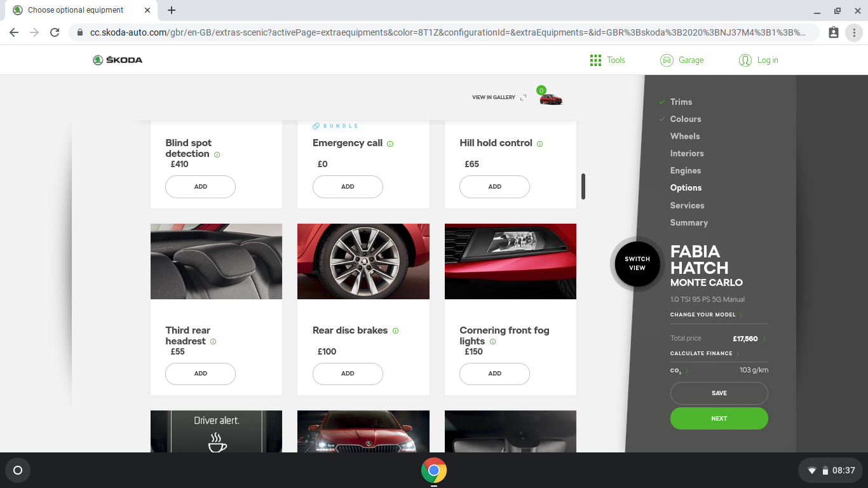Click the View in Gallery link
868x488 pixels.
coord(494,97)
